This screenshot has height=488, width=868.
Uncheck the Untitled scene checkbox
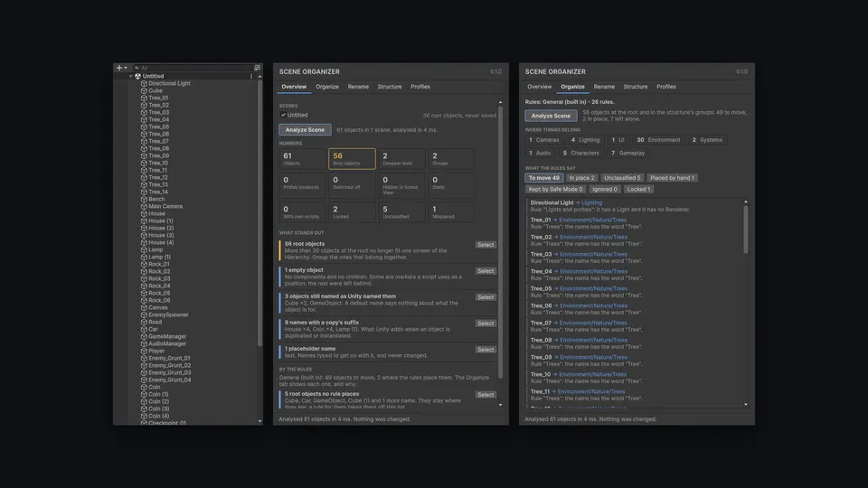coord(283,115)
